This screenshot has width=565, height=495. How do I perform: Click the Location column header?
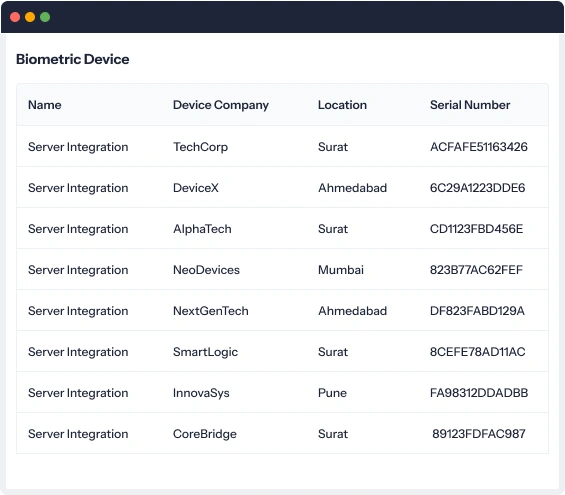(x=342, y=105)
